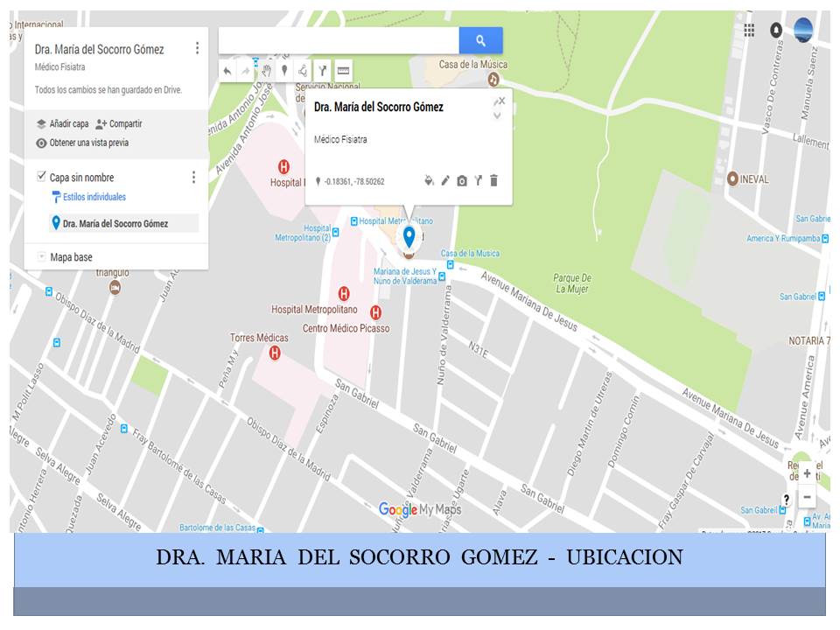Image resolution: width=840 pixels, height=630 pixels.
Task: Select the add marker tool
Action: pos(284,71)
